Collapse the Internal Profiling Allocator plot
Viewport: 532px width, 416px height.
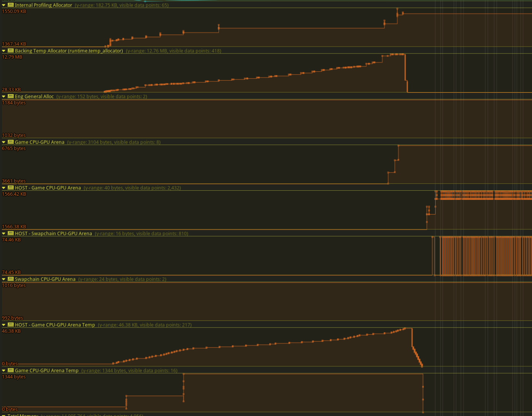[x=3, y=5]
